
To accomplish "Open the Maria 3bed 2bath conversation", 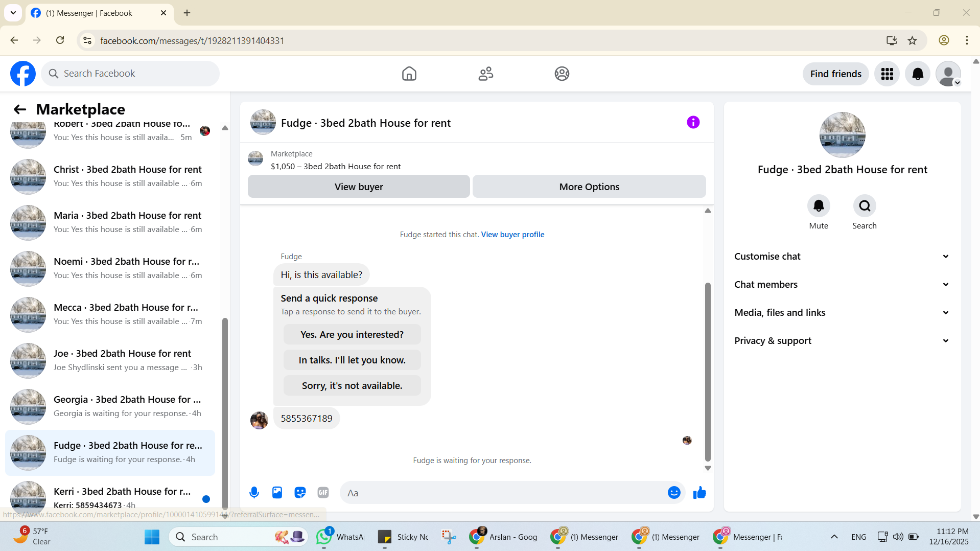I will [110, 222].
